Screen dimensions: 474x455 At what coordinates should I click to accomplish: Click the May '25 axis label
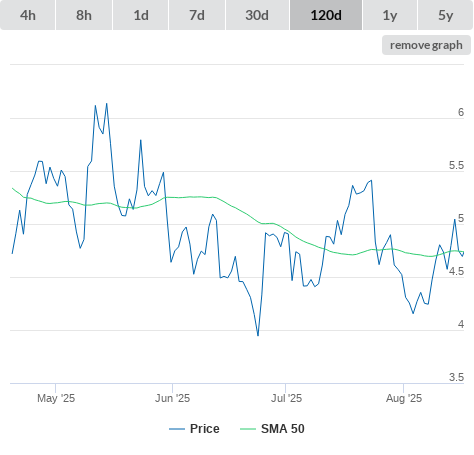(x=56, y=398)
